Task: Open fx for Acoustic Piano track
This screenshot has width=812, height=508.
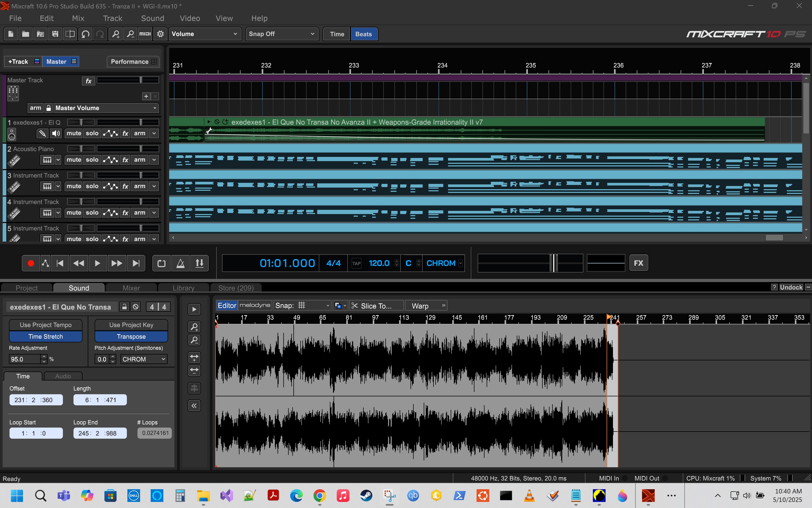Action: coord(125,160)
